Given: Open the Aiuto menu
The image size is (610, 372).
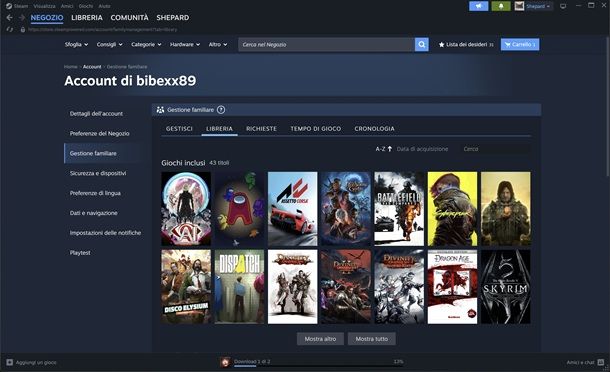Looking at the screenshot, I should click(104, 6).
